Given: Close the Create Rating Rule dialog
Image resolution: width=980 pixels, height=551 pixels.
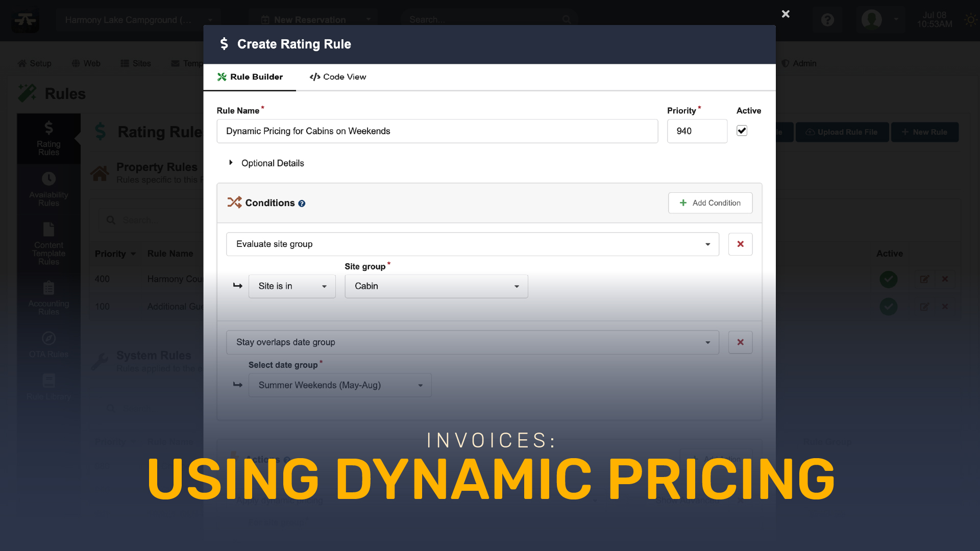Looking at the screenshot, I should pos(786,14).
